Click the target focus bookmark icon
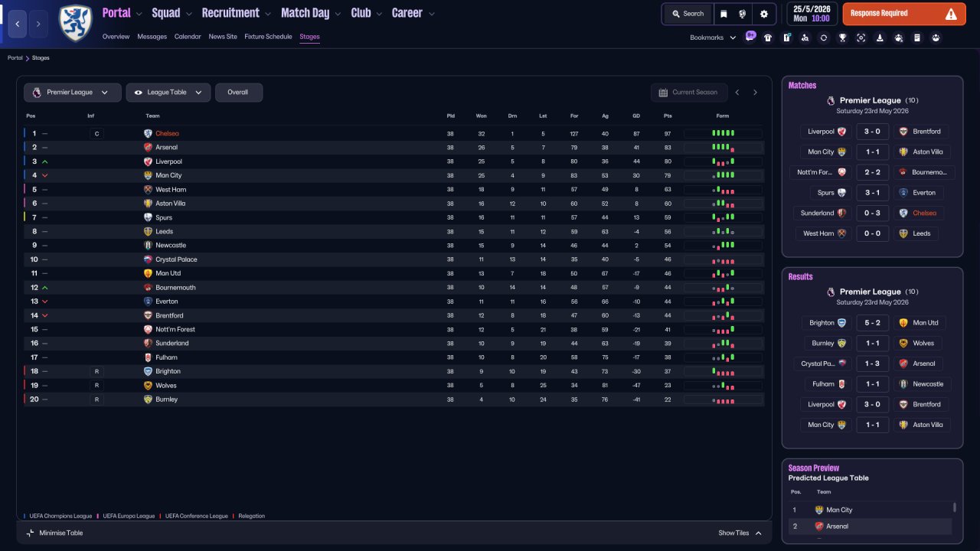 pyautogui.click(x=861, y=37)
